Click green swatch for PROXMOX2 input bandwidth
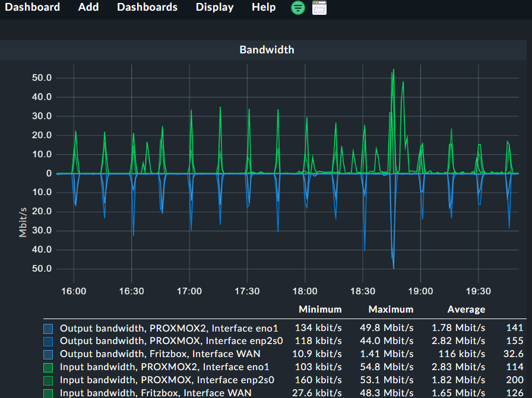 [x=49, y=367]
